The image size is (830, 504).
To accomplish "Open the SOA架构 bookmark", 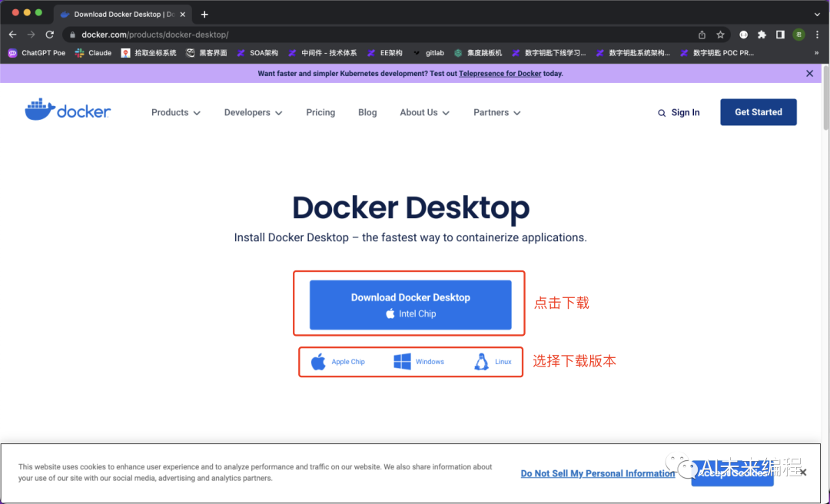I will tap(257, 53).
